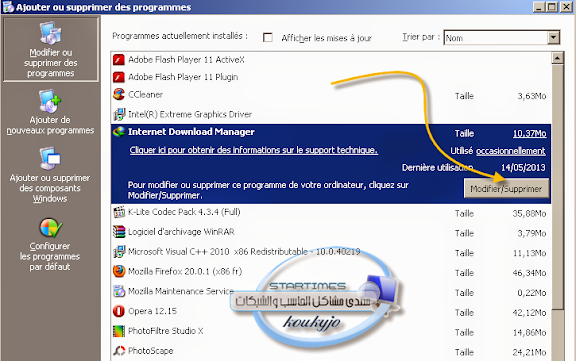Viewport: 576px width, 361px height.
Task: Click the WinRAR archive icon
Action: pos(119,232)
